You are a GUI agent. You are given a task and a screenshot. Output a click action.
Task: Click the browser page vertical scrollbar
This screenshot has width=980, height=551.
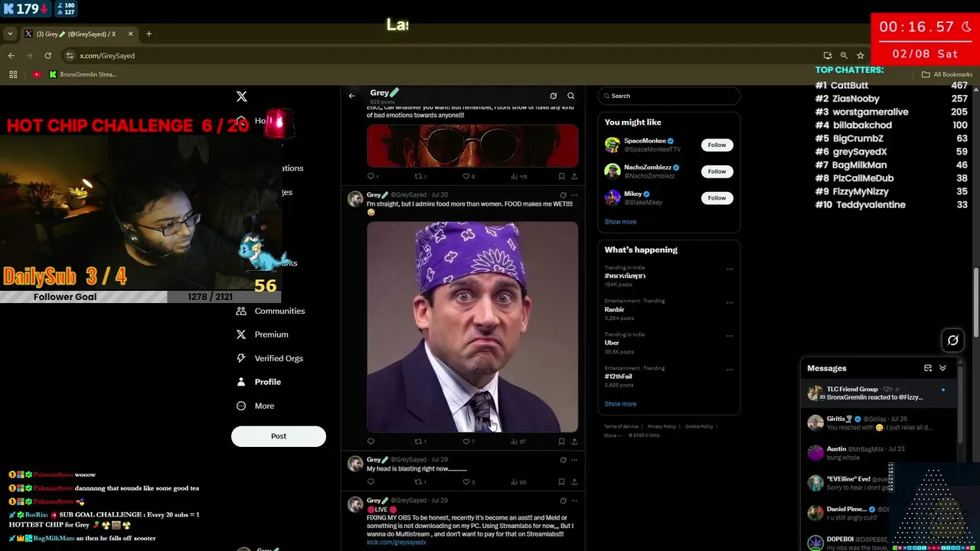pyautogui.click(x=976, y=302)
